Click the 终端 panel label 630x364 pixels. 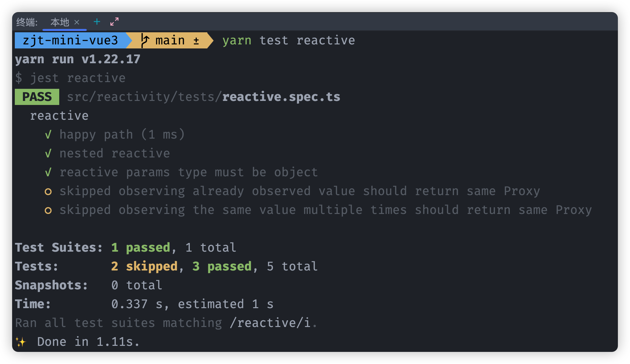pos(27,22)
